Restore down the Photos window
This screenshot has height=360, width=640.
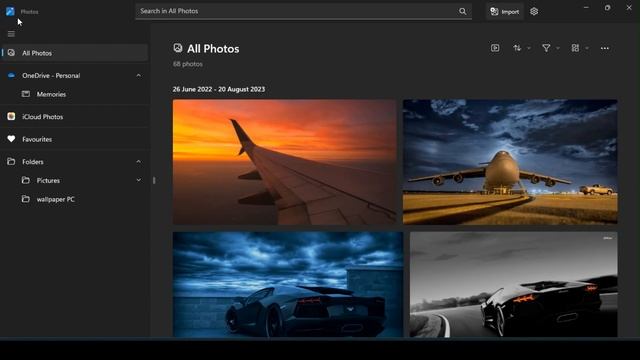(607, 8)
